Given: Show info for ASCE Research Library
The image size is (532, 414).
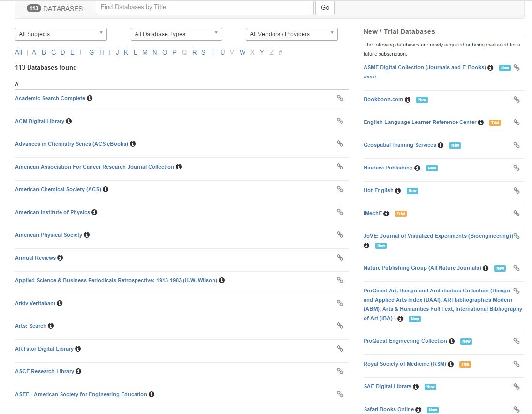Looking at the screenshot, I should click(78, 371).
